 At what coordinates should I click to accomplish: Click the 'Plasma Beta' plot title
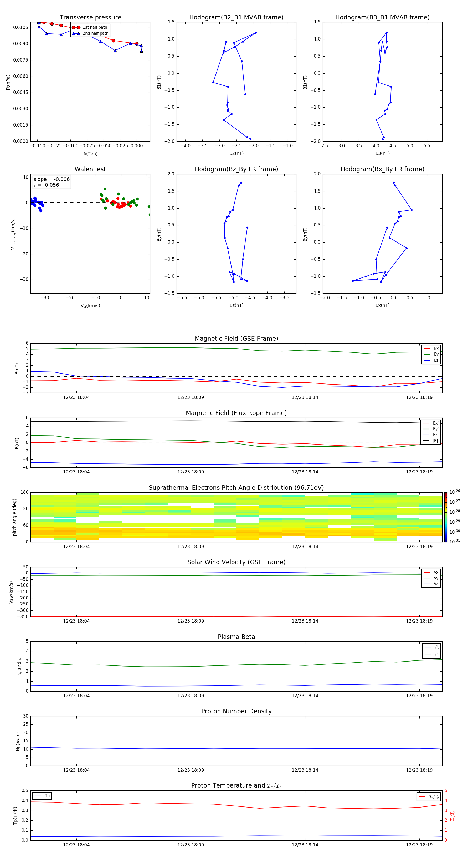(x=236, y=637)
